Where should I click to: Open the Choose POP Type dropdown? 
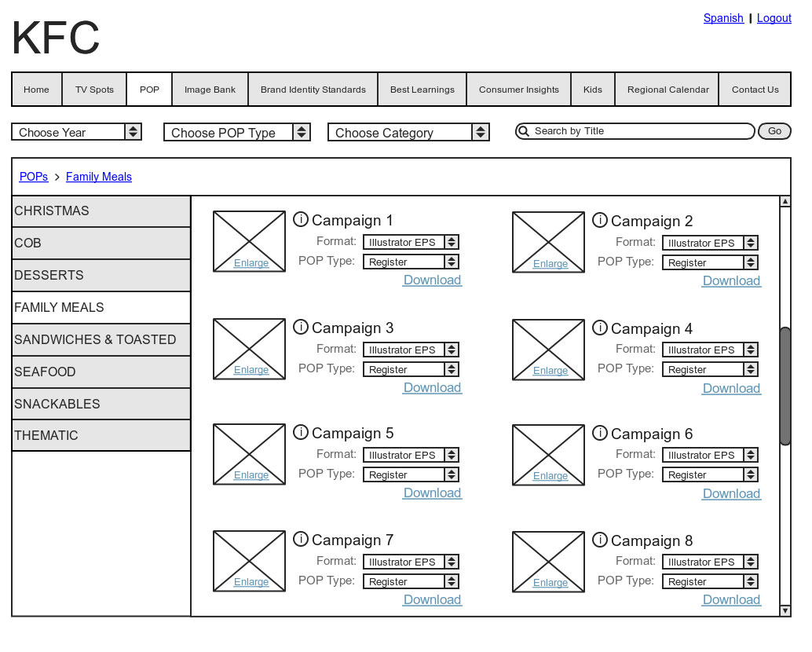point(237,133)
